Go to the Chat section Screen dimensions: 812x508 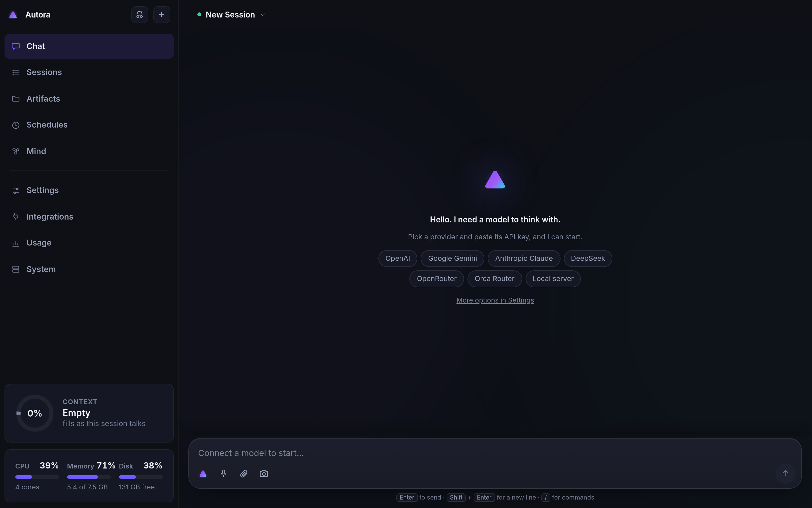[89, 46]
